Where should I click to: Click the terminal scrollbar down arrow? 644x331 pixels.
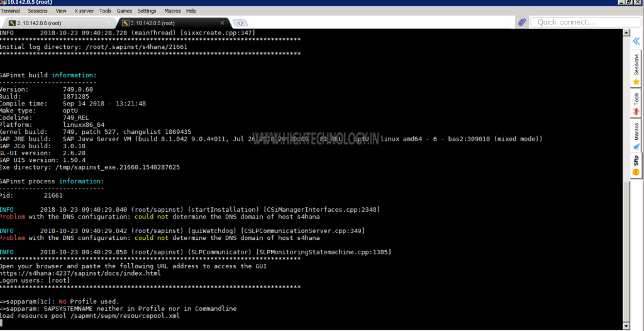point(626,327)
